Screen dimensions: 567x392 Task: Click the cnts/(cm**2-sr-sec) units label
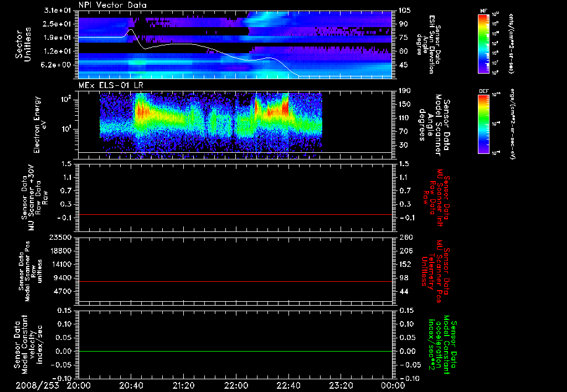coord(511,44)
